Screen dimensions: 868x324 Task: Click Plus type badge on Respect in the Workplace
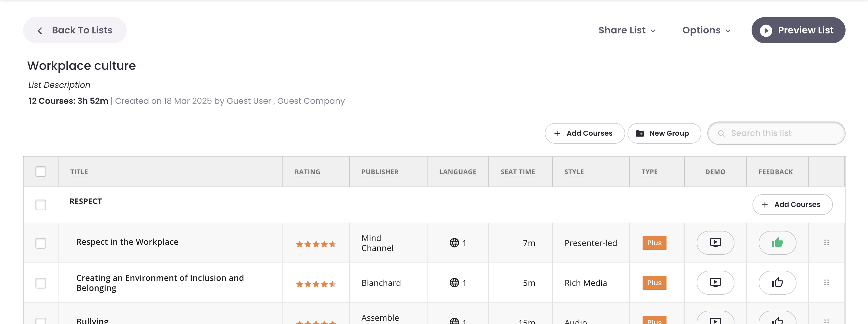tap(654, 243)
